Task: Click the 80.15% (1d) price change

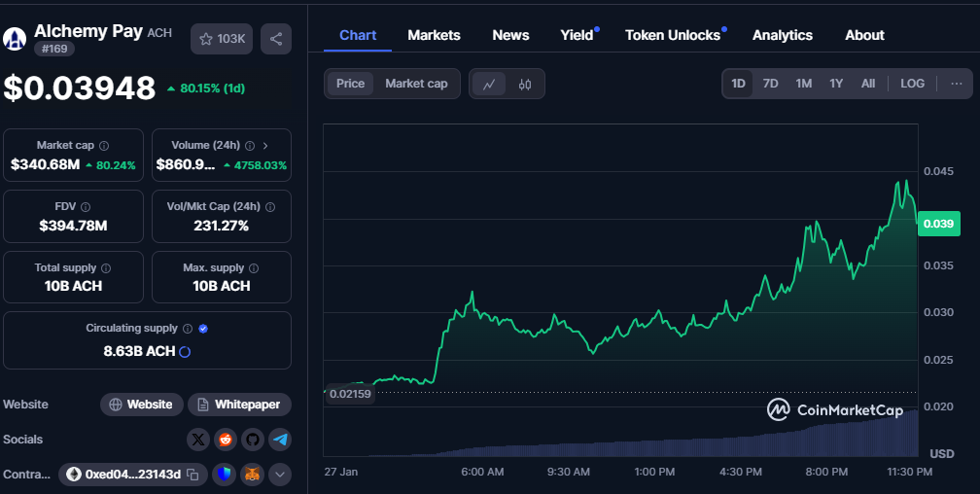Action: click(x=206, y=88)
